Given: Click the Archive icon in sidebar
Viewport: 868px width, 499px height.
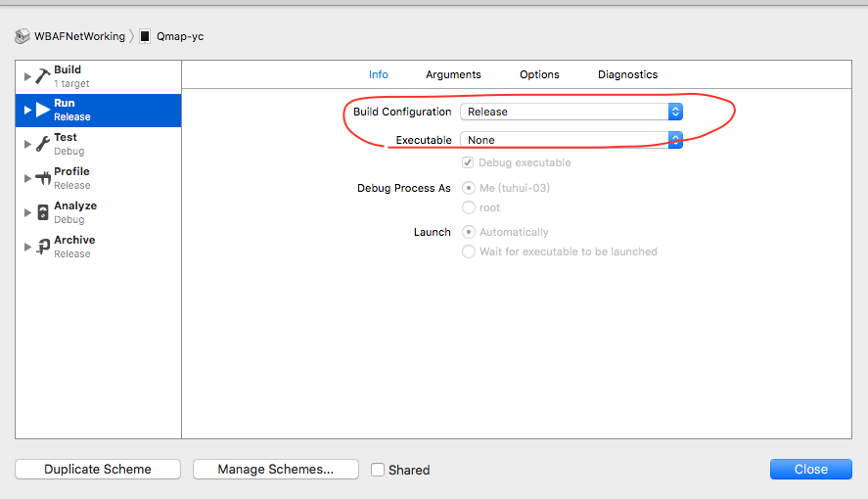Looking at the screenshot, I should (43, 247).
